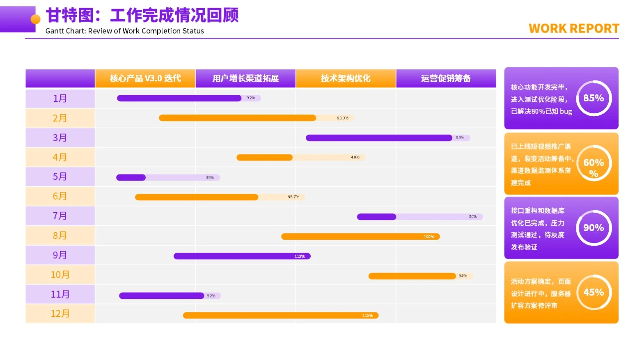
Task: Click the 9月 row label
Action: tap(60, 255)
